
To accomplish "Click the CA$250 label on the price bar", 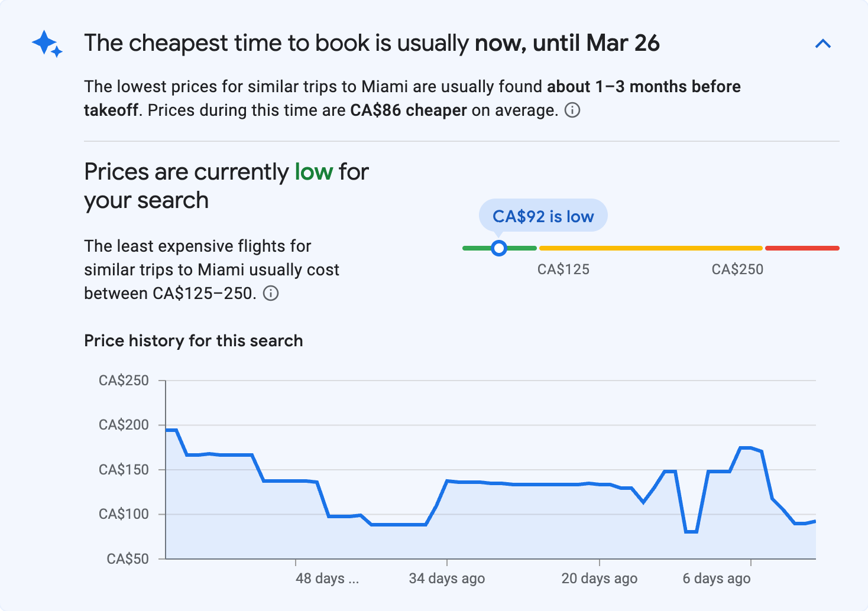I will tap(737, 269).
